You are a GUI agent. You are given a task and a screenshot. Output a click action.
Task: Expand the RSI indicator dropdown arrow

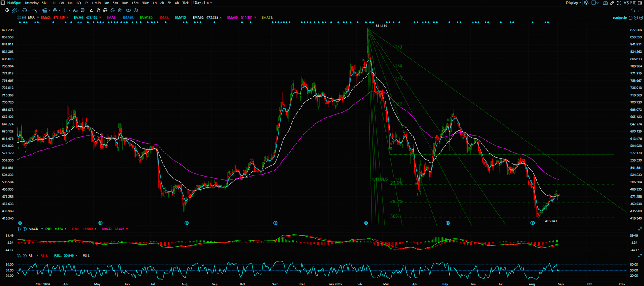point(37,255)
